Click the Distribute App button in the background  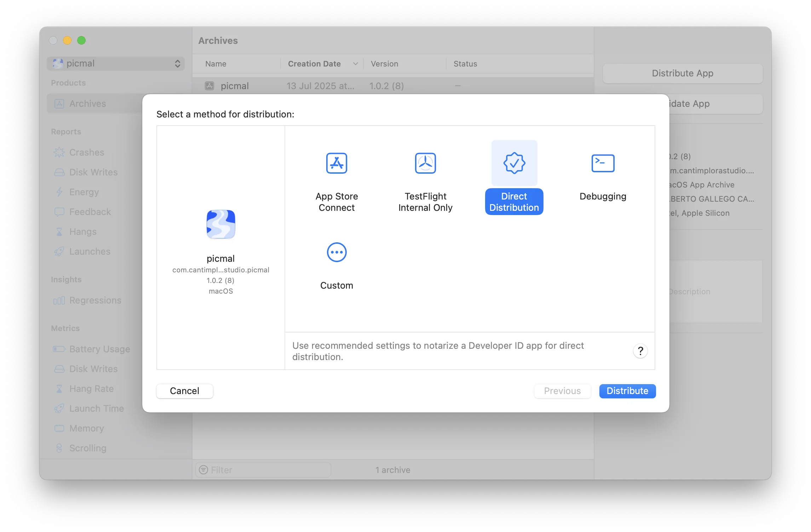(x=682, y=73)
